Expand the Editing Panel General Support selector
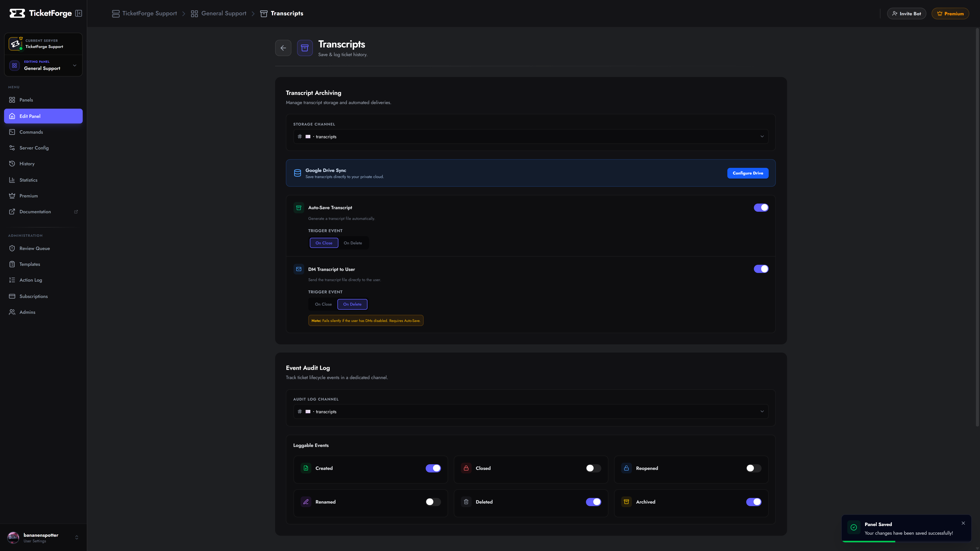The width and height of the screenshot is (980, 551). point(43,65)
